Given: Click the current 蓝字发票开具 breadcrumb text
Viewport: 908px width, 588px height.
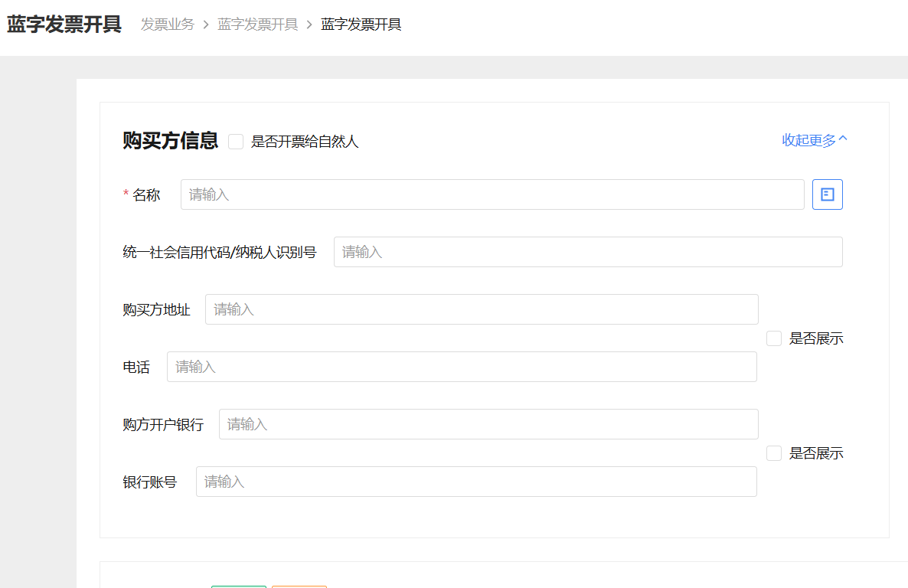Looking at the screenshot, I should coord(361,24).
